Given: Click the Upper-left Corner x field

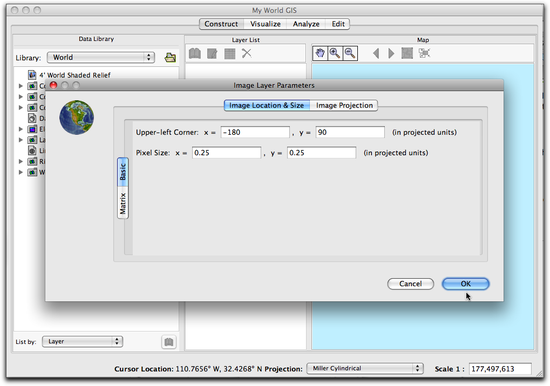Looking at the screenshot, I should [255, 132].
